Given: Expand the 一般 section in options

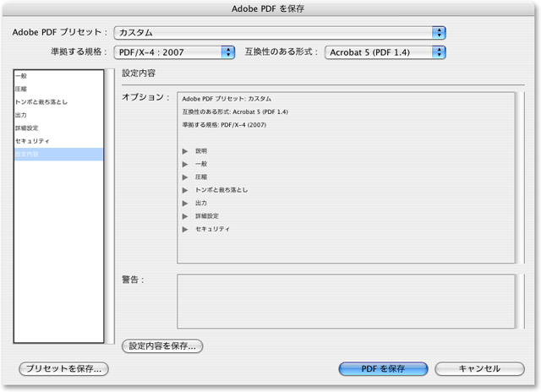Looking at the screenshot, I should (x=184, y=164).
